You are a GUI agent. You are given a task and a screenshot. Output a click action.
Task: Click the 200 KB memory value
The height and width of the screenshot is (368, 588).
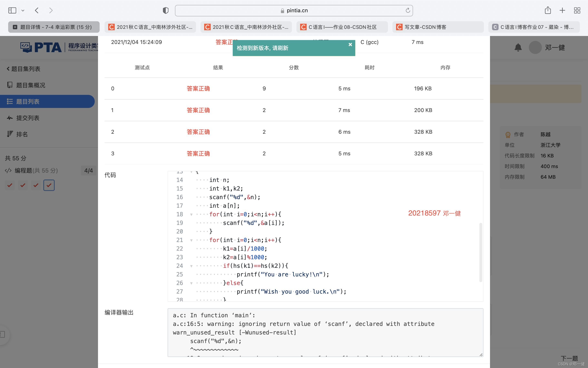pos(423,110)
